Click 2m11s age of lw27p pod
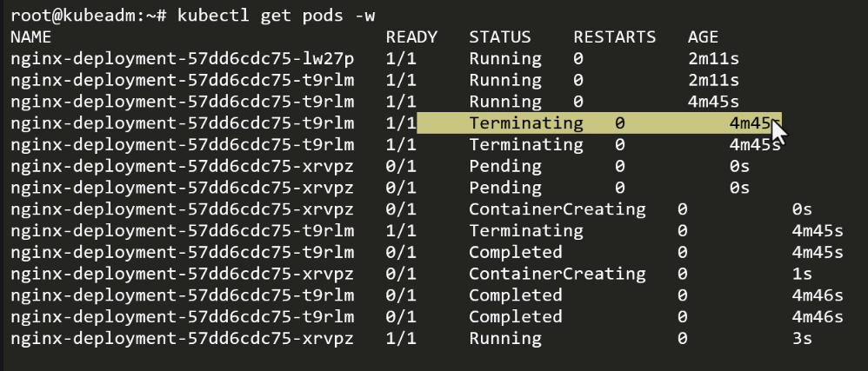 pyautogui.click(x=713, y=59)
